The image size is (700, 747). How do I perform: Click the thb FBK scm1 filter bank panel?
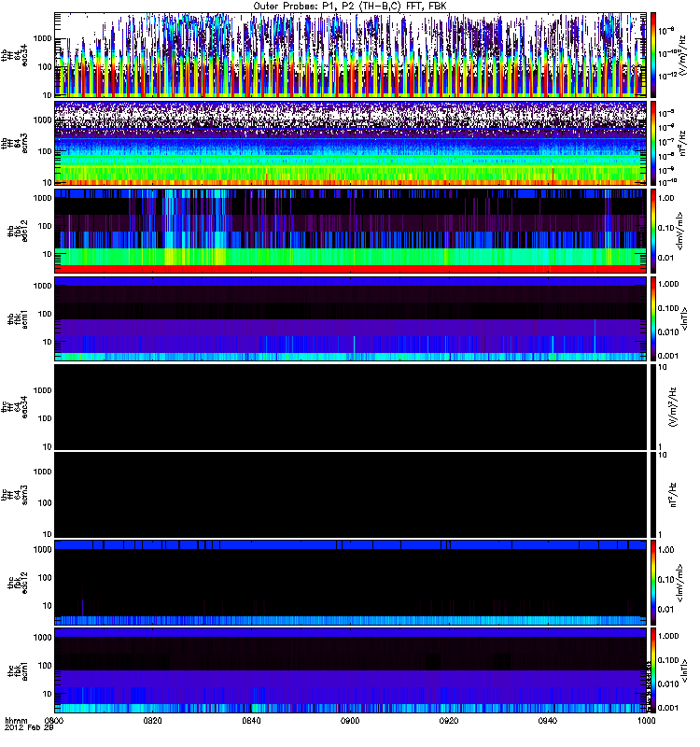pos(350,317)
